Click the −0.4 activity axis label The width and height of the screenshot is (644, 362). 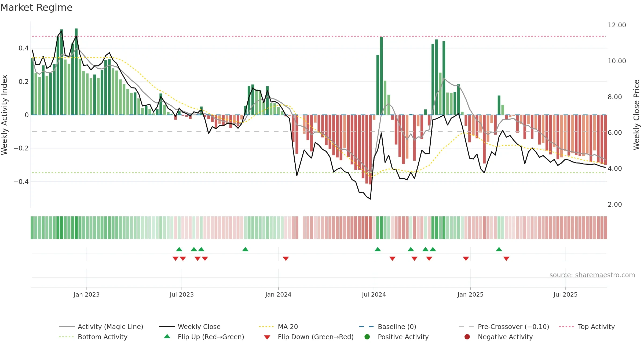coord(21,182)
